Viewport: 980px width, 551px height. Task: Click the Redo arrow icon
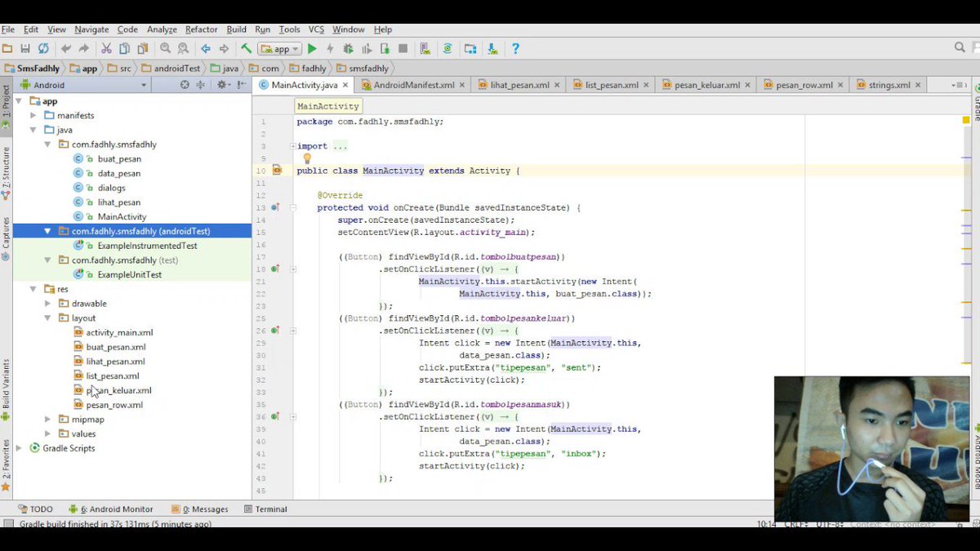pyautogui.click(x=83, y=49)
